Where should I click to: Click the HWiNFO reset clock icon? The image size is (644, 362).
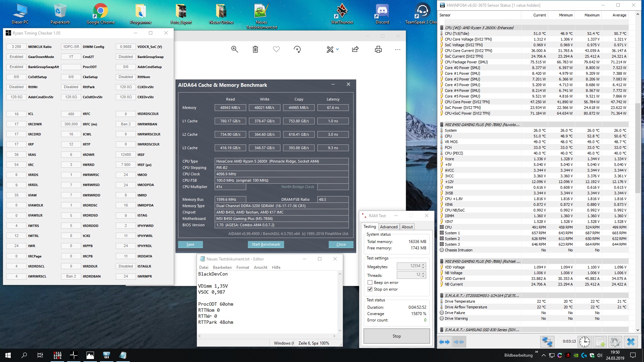coord(584,342)
